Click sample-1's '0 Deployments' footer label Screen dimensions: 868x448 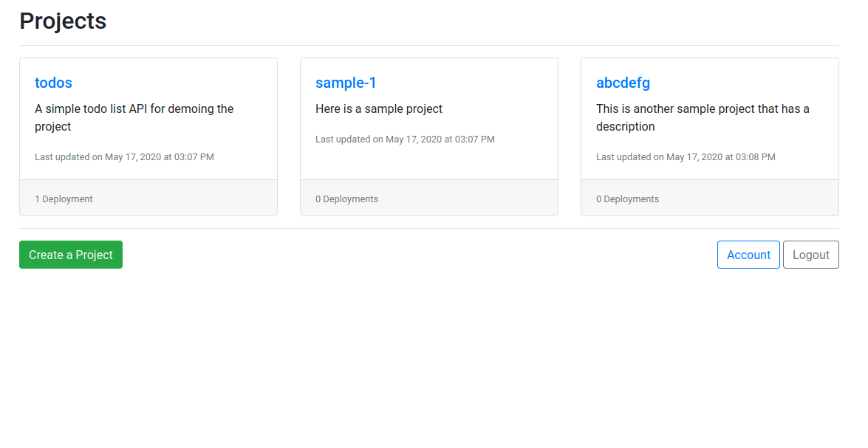[346, 199]
